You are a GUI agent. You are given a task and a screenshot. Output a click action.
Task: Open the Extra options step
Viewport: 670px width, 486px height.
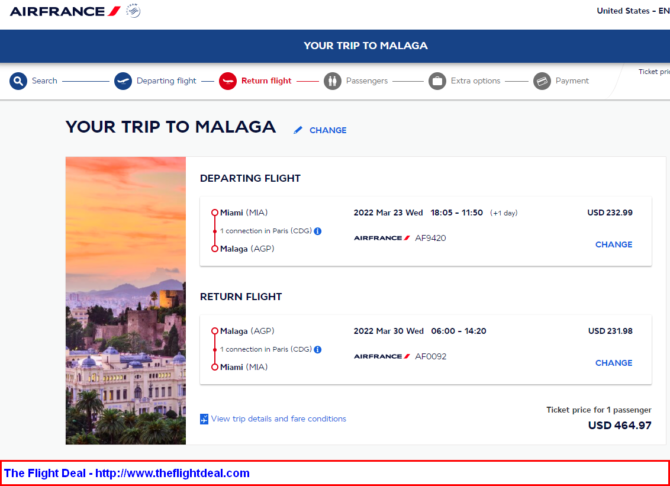pos(476,81)
